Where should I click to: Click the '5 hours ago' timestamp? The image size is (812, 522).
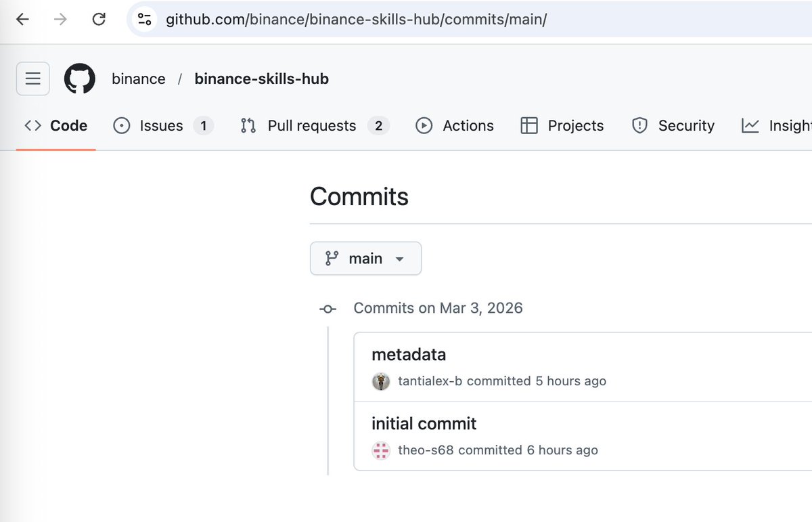coord(571,381)
